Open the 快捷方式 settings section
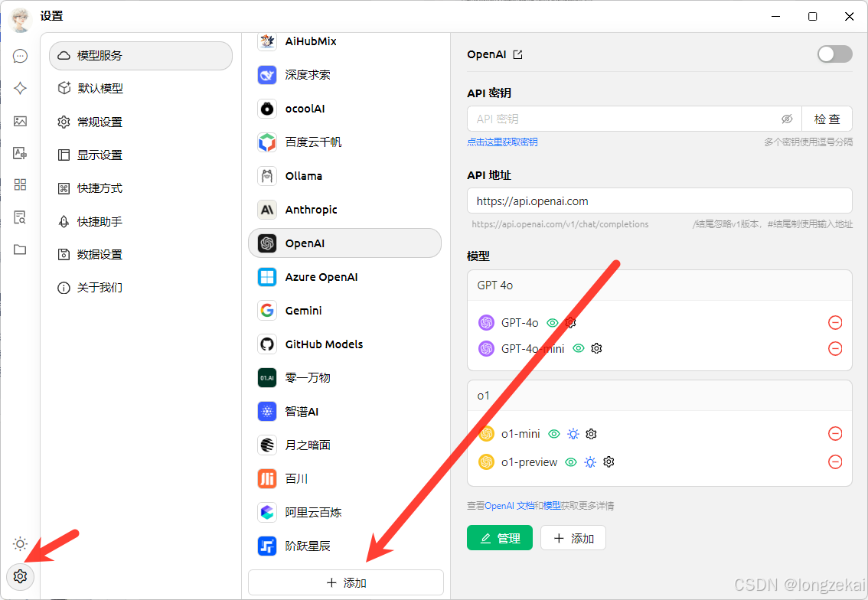 [x=141, y=188]
